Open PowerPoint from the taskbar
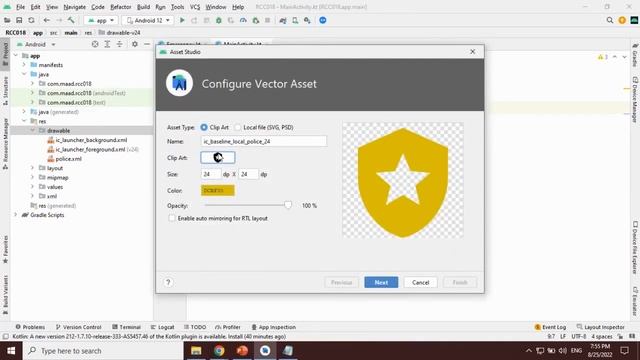Screen dimensions: 640x360 242,351
